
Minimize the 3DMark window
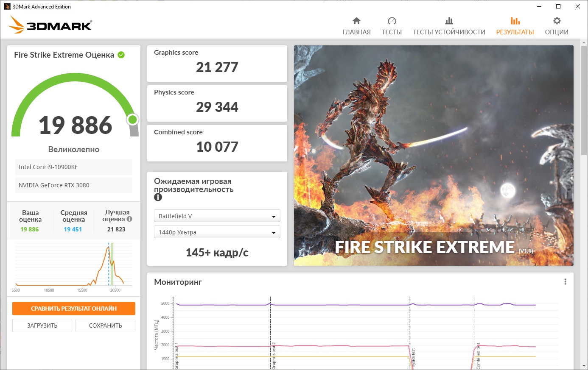click(539, 6)
